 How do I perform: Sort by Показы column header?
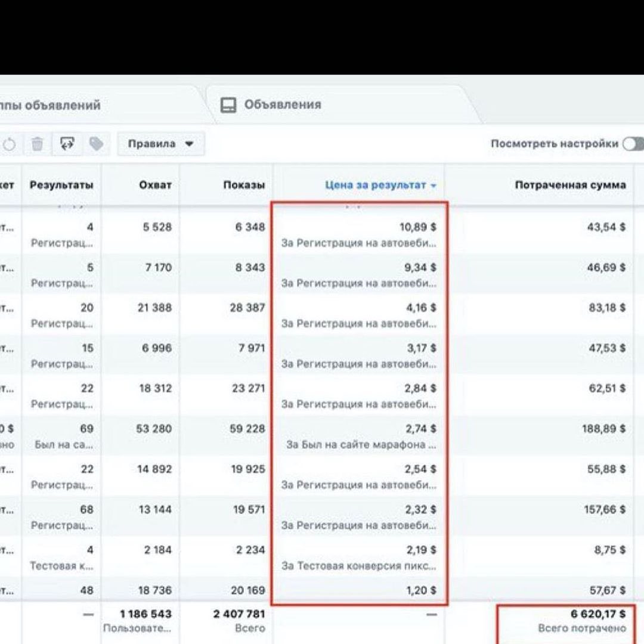pos(244,185)
